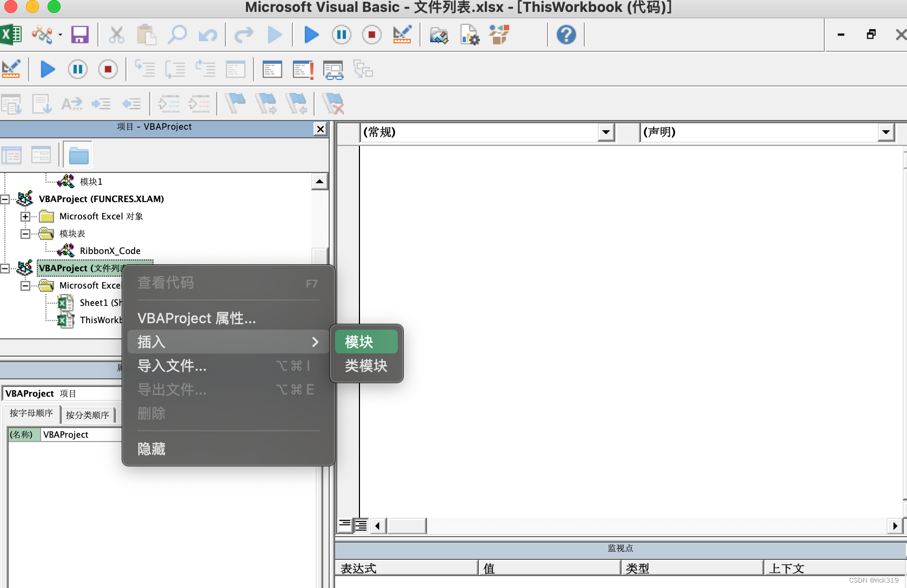Click Previous Bookmark flag icon
Image resolution: width=907 pixels, height=588 pixels.
pos(297,103)
